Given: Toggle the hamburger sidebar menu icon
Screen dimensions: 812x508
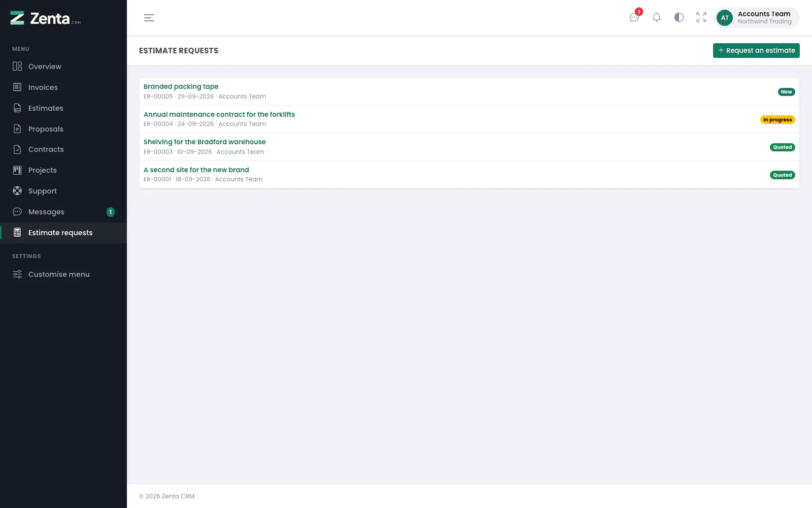Looking at the screenshot, I should [149, 18].
